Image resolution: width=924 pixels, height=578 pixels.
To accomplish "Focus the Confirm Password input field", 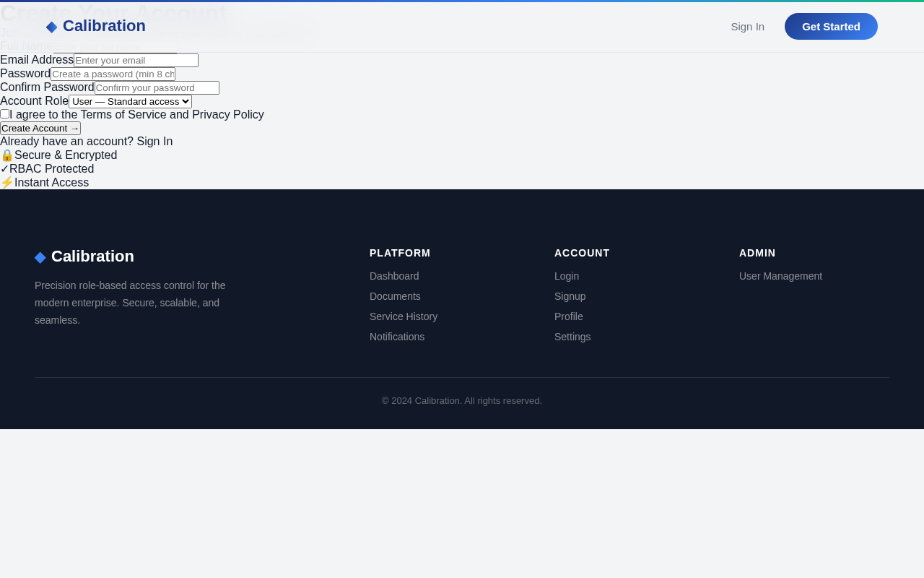I will [157, 87].
